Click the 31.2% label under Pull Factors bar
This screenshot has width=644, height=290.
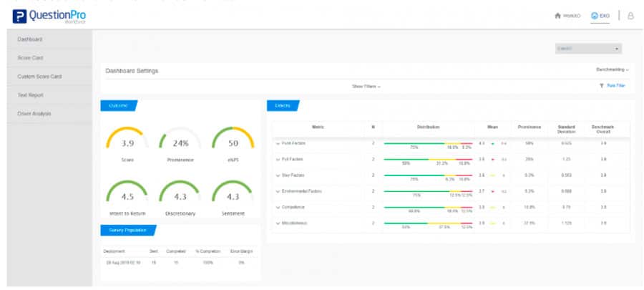[443, 163]
